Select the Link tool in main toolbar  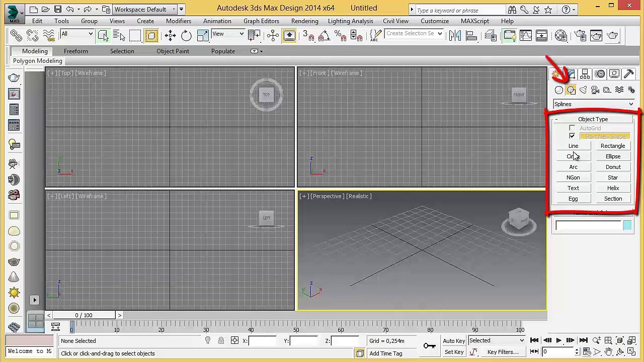16,35
